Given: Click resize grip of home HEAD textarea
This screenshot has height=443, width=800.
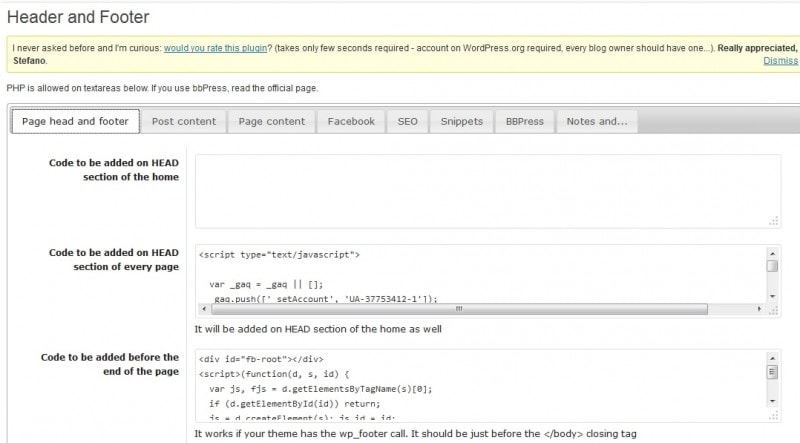Looking at the screenshot, I should (773, 221).
